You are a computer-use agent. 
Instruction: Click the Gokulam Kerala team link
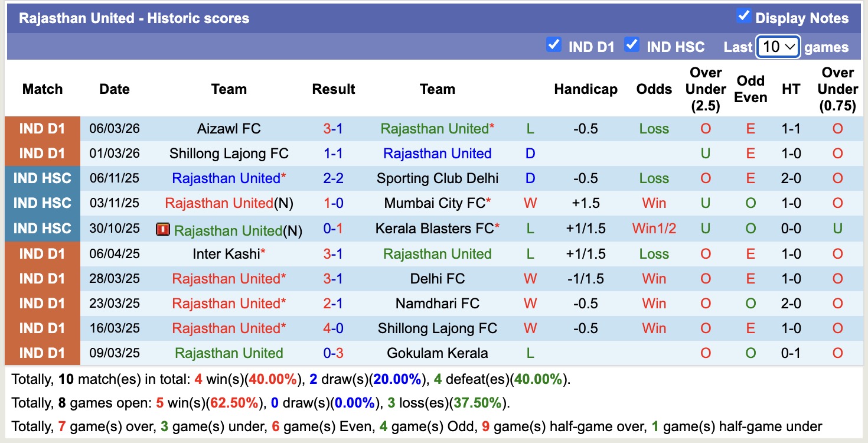coord(437,353)
